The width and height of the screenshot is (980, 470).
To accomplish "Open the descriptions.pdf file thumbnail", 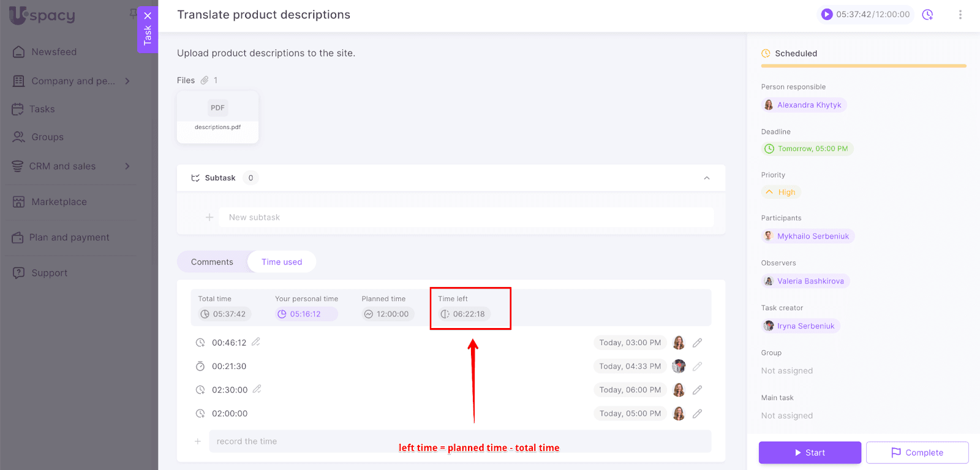I will tap(217, 117).
